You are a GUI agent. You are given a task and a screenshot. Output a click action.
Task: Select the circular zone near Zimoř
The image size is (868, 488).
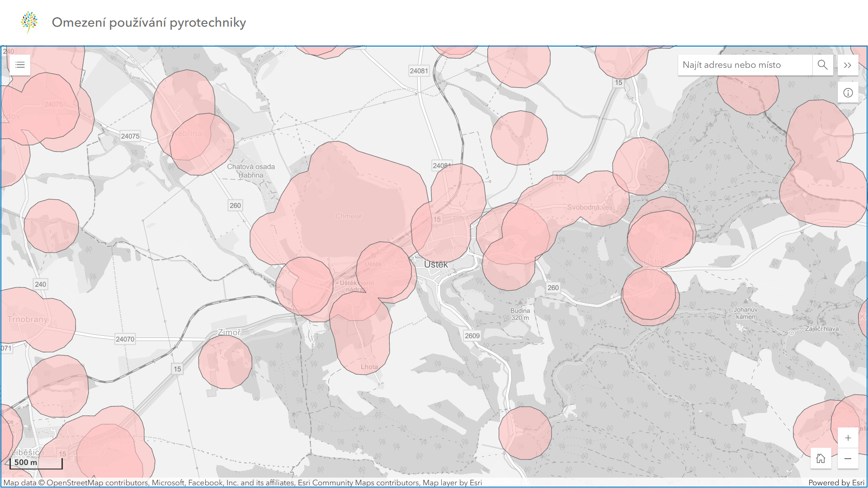225,362
